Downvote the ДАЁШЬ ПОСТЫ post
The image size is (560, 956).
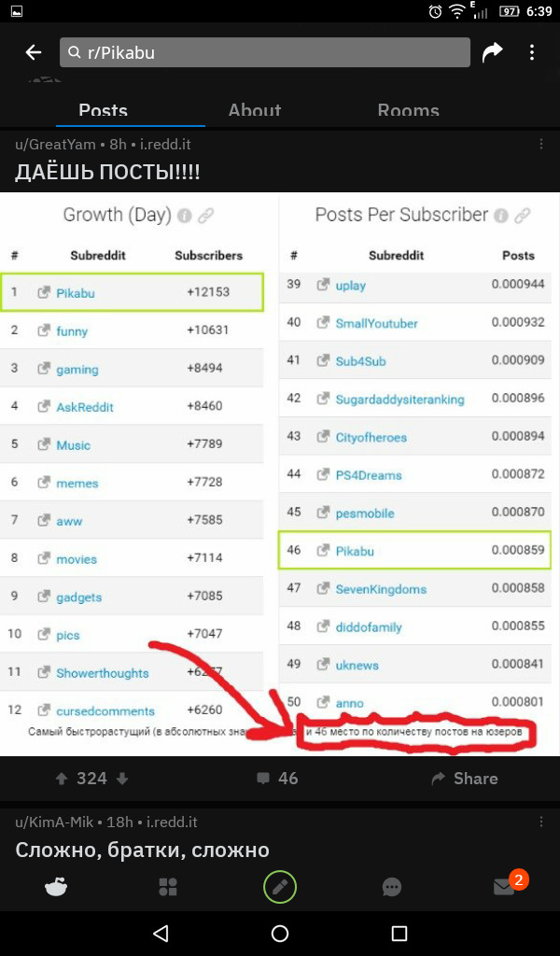[x=121, y=779]
